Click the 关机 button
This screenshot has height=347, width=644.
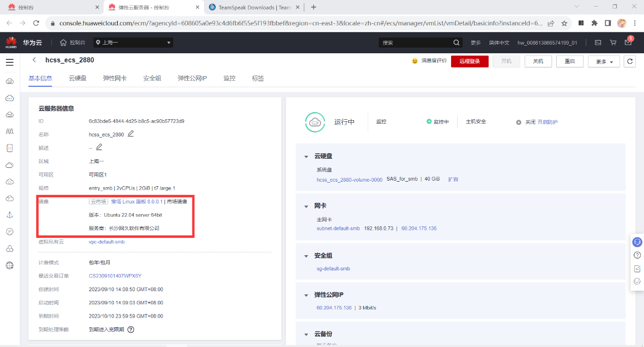point(537,61)
